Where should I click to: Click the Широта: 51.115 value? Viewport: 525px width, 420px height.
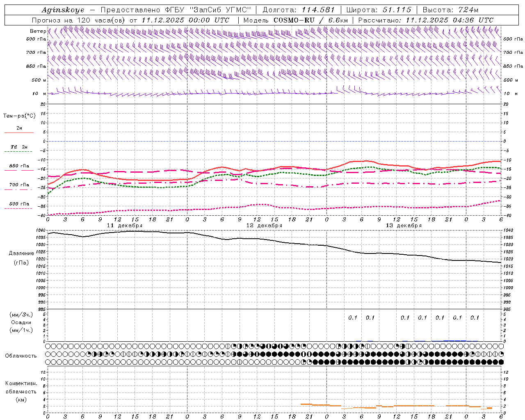[x=379, y=10]
